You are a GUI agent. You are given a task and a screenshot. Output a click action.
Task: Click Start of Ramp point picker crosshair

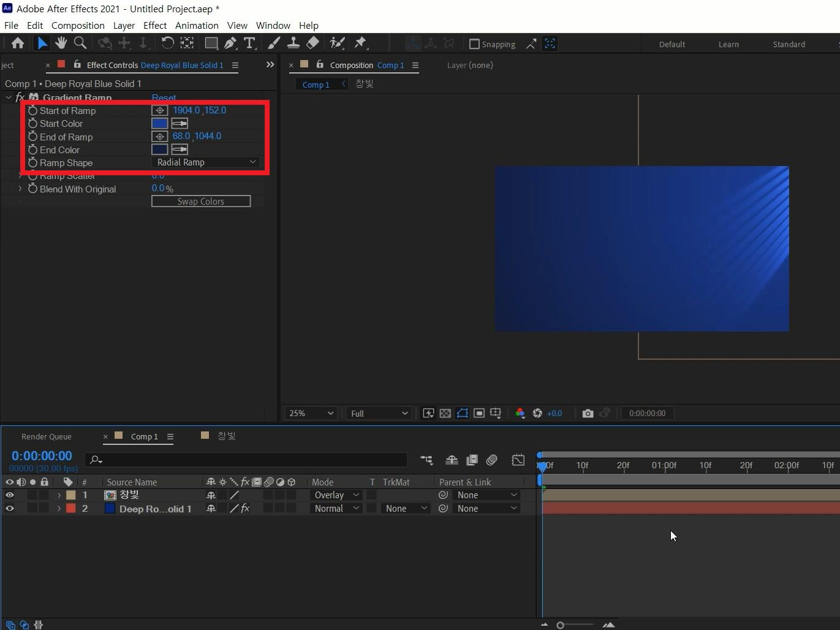[159, 110]
